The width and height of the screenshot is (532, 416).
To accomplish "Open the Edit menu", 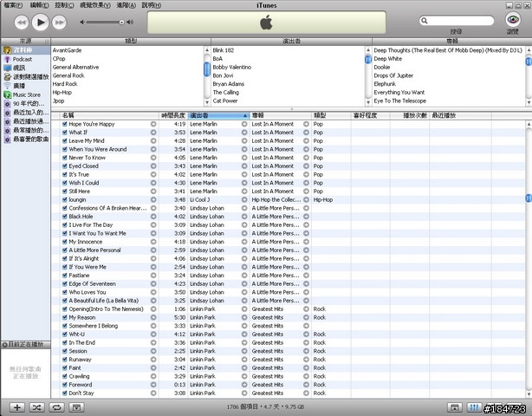I will (x=39, y=5).
